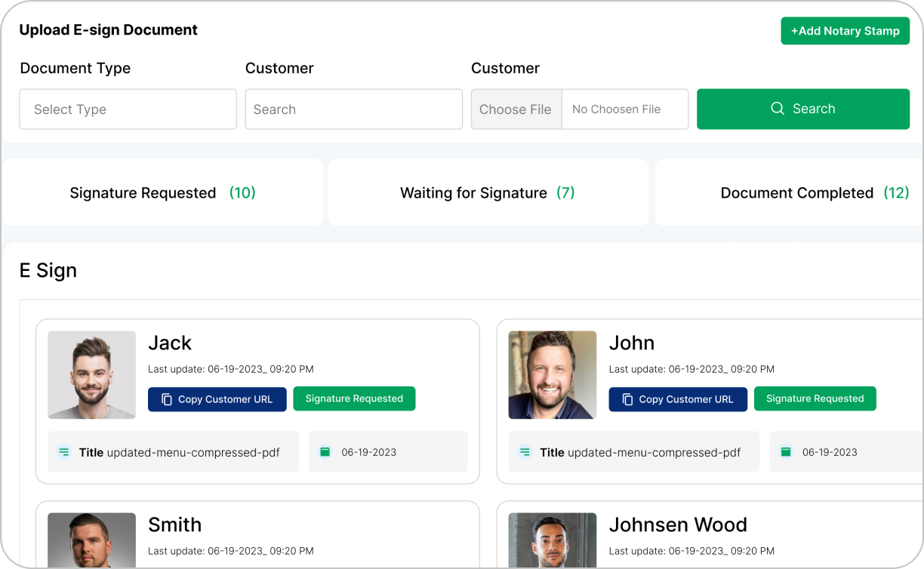Click the magnifier icon on Search button

(778, 109)
